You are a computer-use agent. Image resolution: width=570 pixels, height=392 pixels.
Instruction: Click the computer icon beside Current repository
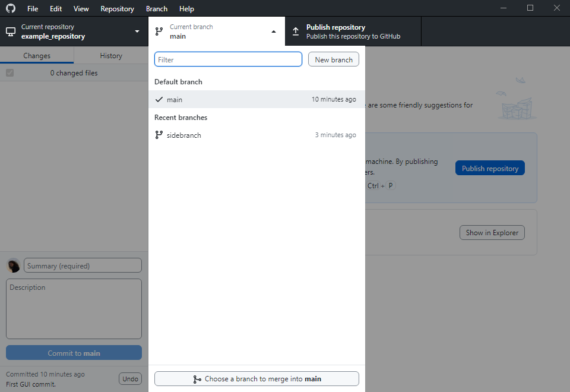point(11,31)
